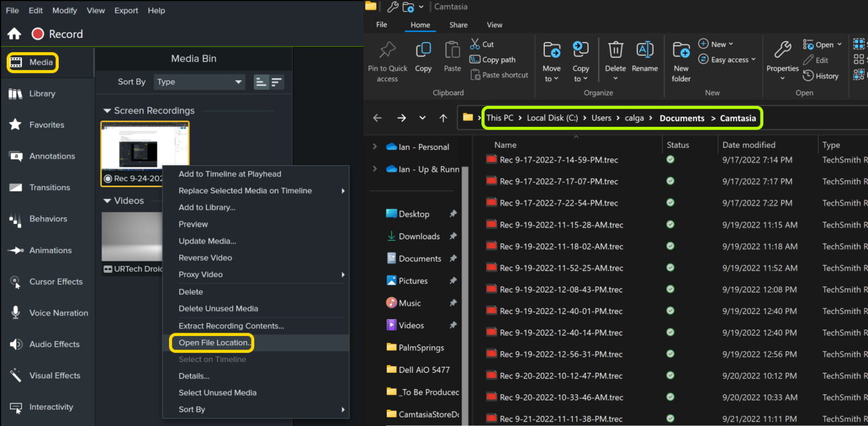Select the Transitions panel
The height and width of the screenshot is (426, 868).
point(50,187)
